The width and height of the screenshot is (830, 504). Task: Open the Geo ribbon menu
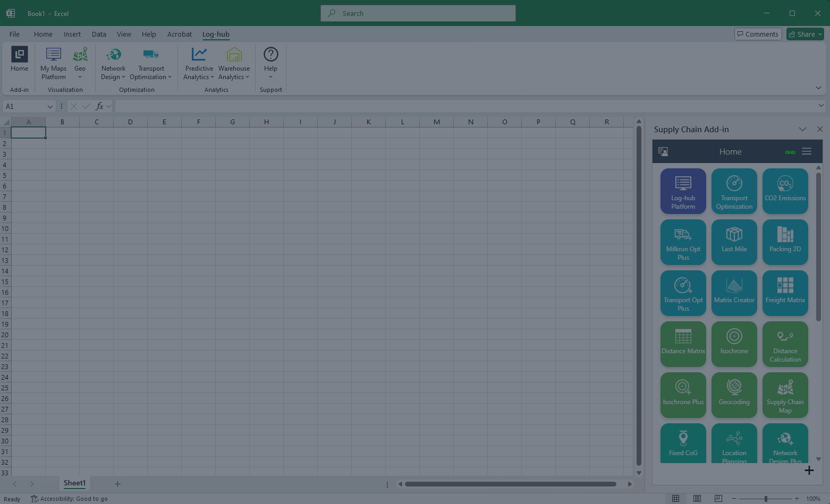coord(80,64)
